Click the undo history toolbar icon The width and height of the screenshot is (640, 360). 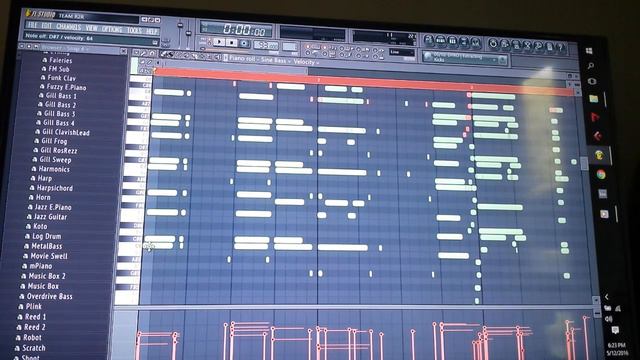point(493,43)
